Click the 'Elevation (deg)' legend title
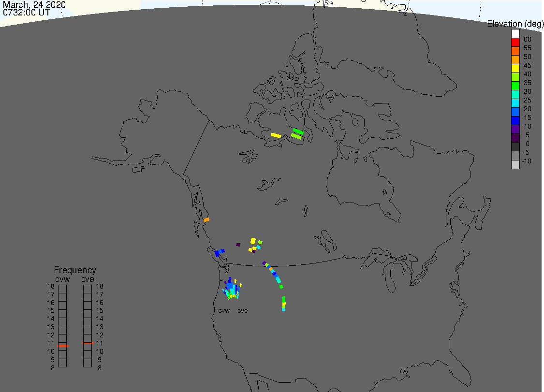544x392 pixels. [515, 24]
